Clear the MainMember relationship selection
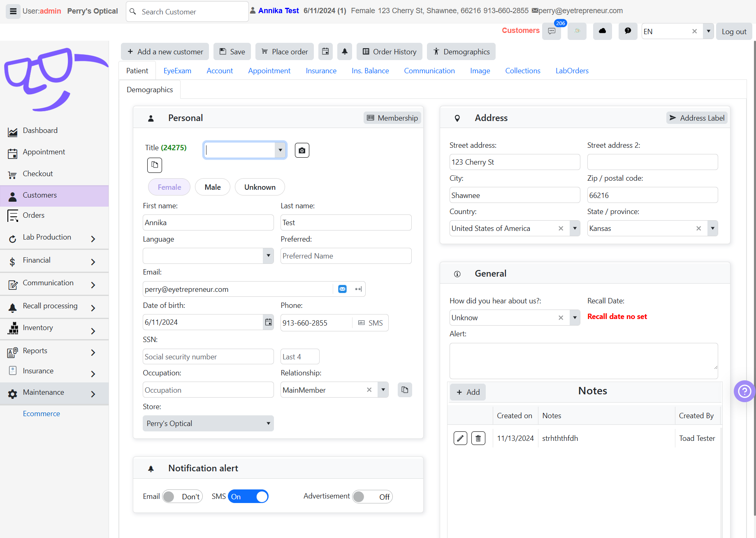 tap(369, 390)
